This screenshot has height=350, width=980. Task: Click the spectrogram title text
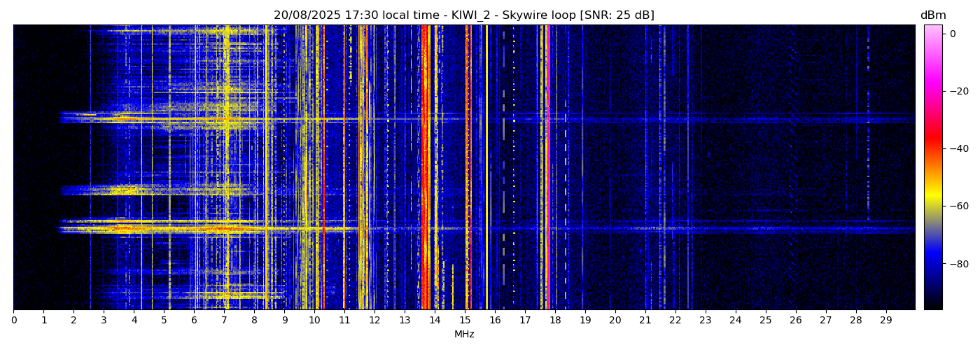tap(463, 15)
